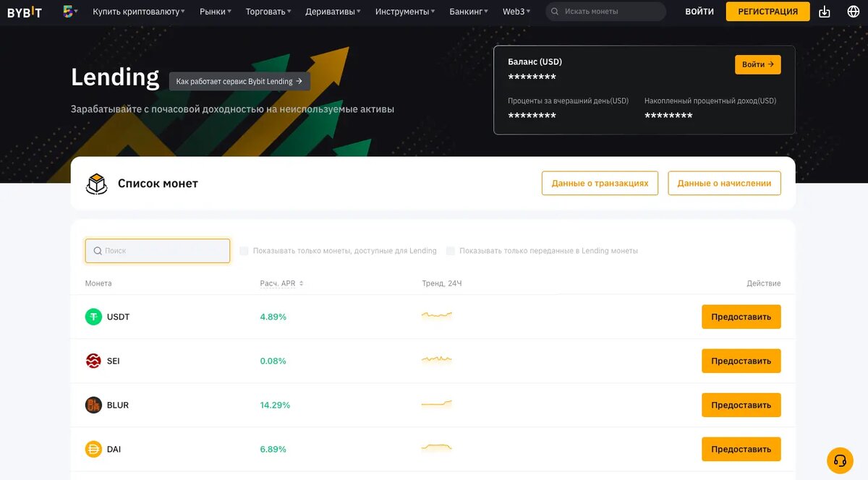This screenshot has height=480, width=868.
Task: Open 'Данные о начислении'
Action: 724,183
